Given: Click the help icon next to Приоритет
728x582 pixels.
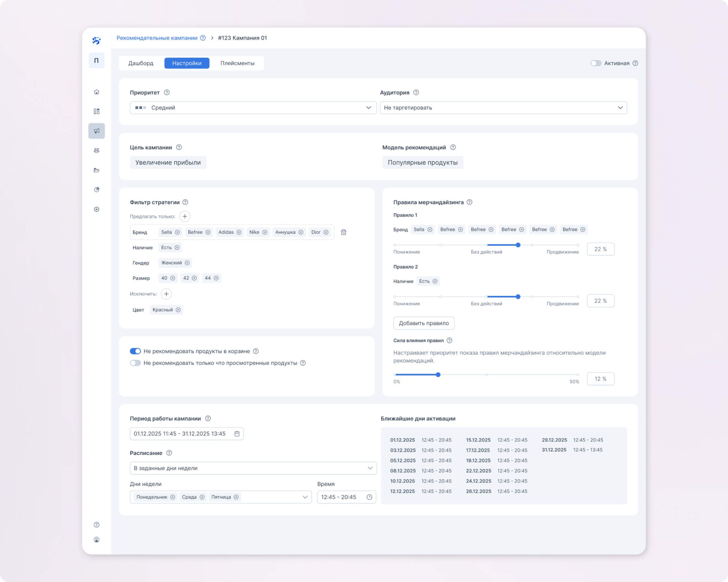Looking at the screenshot, I should pyautogui.click(x=167, y=92).
